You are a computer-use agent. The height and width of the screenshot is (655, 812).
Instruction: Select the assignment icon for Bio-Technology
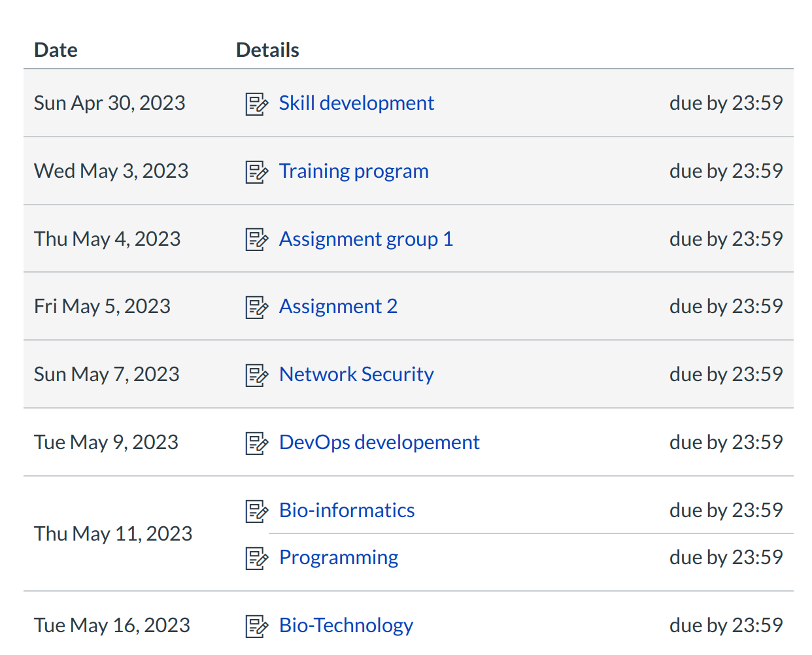[x=256, y=626]
